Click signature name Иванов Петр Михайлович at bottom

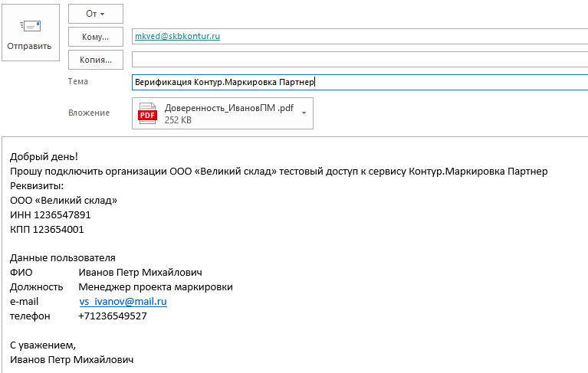(x=71, y=360)
